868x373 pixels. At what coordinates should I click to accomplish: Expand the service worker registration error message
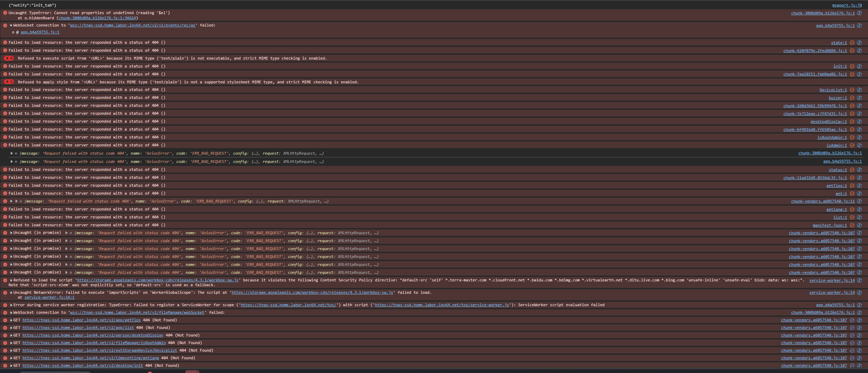[11, 305]
